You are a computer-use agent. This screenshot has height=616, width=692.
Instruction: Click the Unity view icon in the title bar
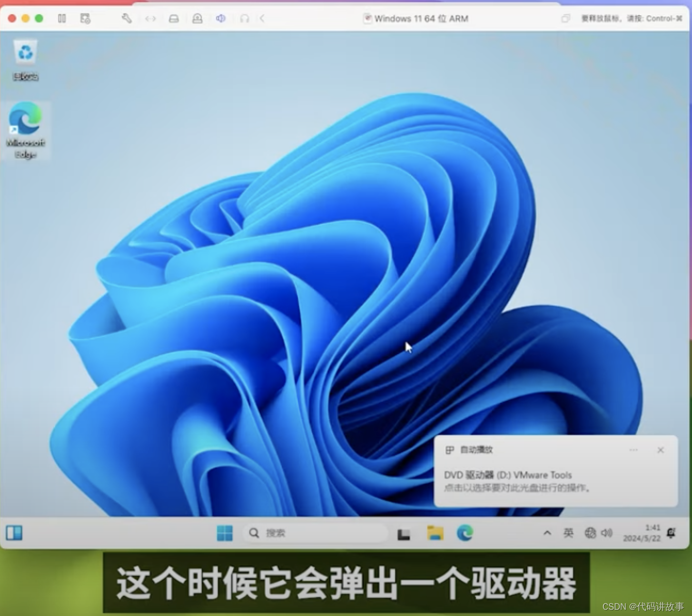click(565, 19)
